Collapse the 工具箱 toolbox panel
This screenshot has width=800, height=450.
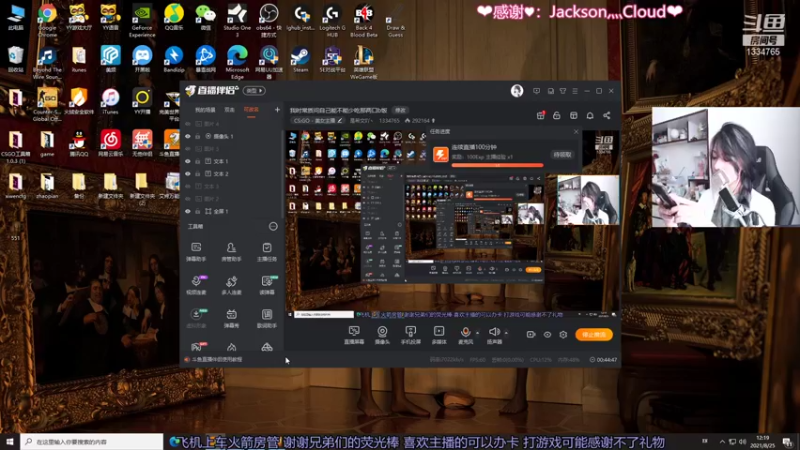[273, 226]
